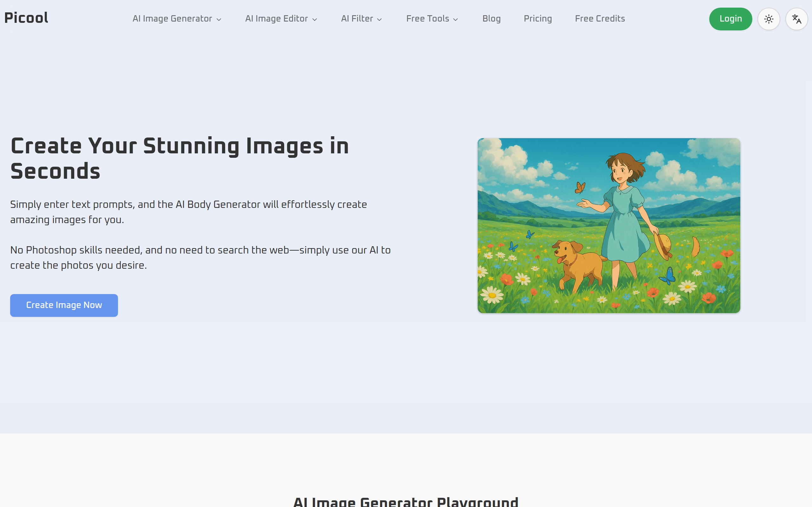Expand the chevron next to Free Tools
The height and width of the screenshot is (507, 812).
[456, 20]
